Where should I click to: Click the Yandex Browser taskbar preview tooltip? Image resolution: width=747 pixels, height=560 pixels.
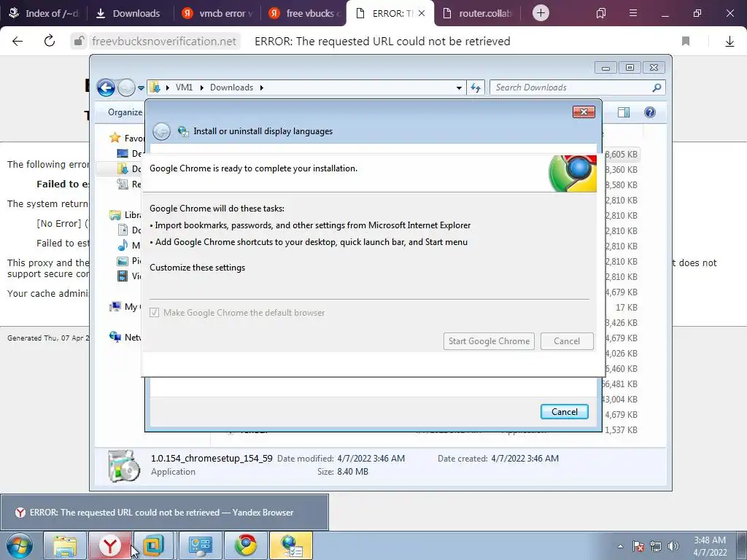tap(164, 513)
